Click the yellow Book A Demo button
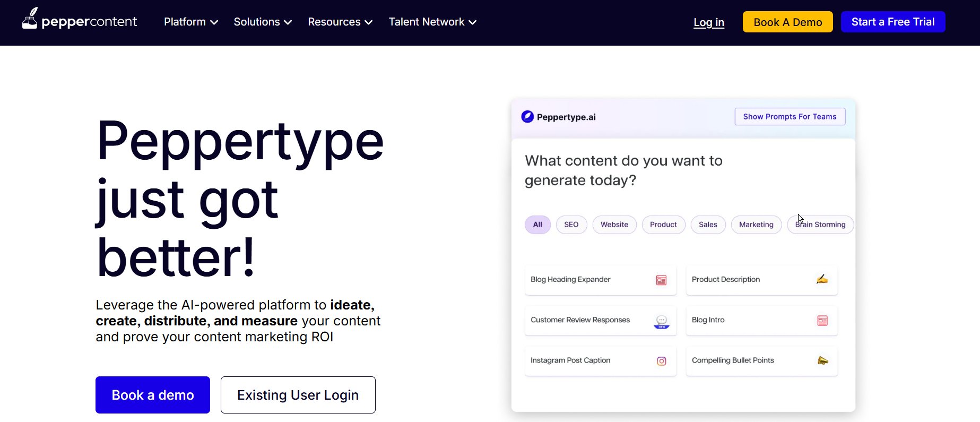Image resolution: width=980 pixels, height=422 pixels. [x=788, y=22]
